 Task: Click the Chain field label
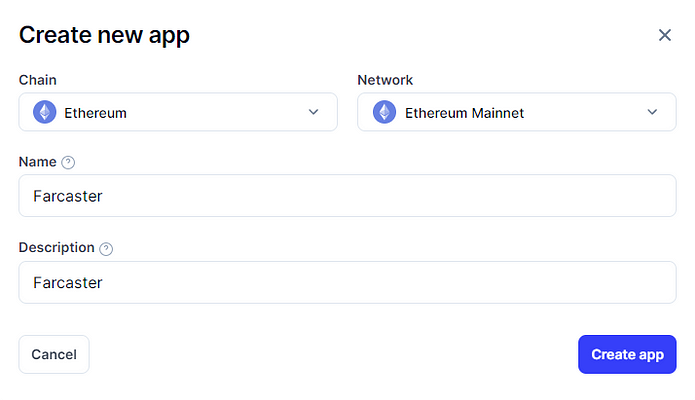pyautogui.click(x=38, y=80)
